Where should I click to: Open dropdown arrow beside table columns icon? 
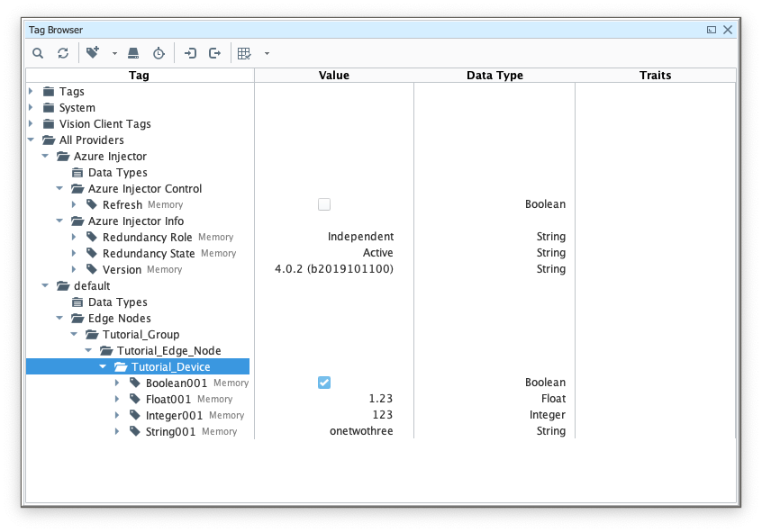click(267, 54)
